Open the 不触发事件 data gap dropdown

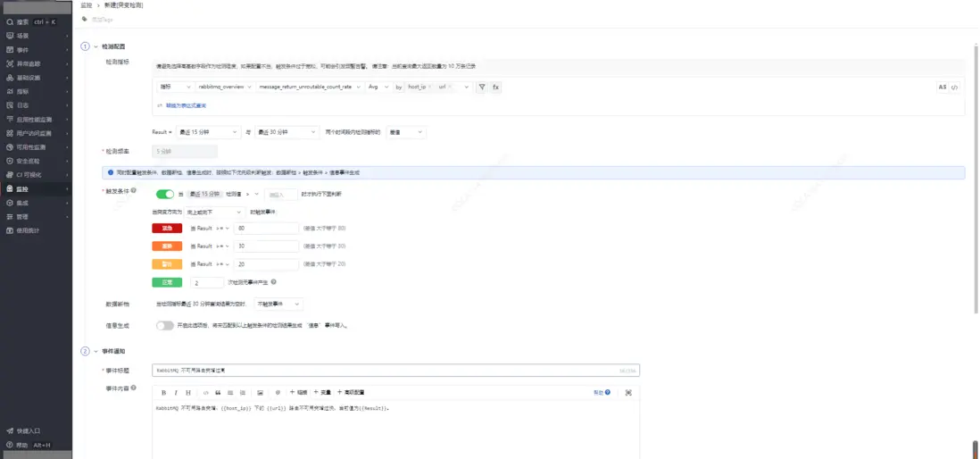pyautogui.click(x=278, y=304)
